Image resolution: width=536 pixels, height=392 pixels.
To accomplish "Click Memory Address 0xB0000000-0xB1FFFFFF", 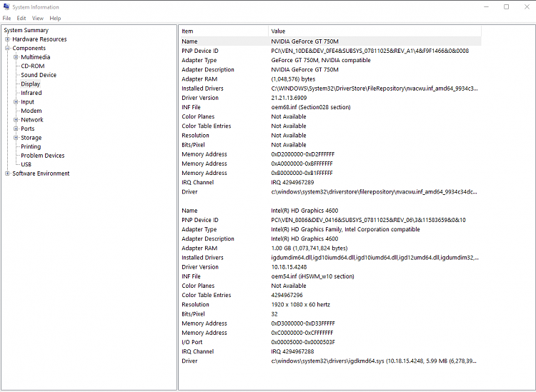I will [302, 173].
